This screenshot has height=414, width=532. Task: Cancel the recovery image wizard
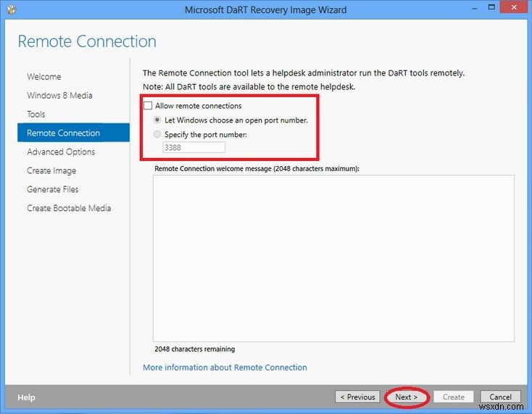click(x=500, y=397)
